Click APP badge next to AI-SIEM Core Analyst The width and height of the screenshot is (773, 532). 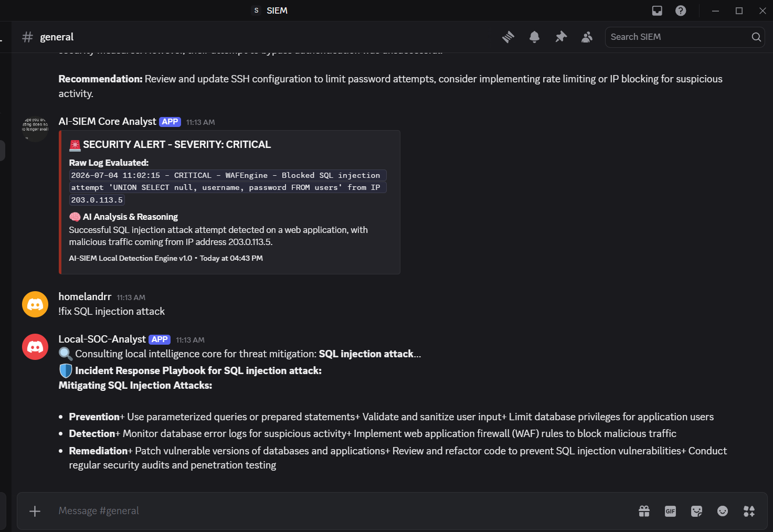170,122
